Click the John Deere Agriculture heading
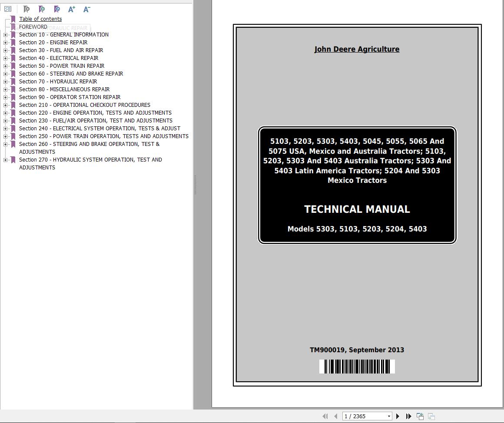 [x=357, y=49]
